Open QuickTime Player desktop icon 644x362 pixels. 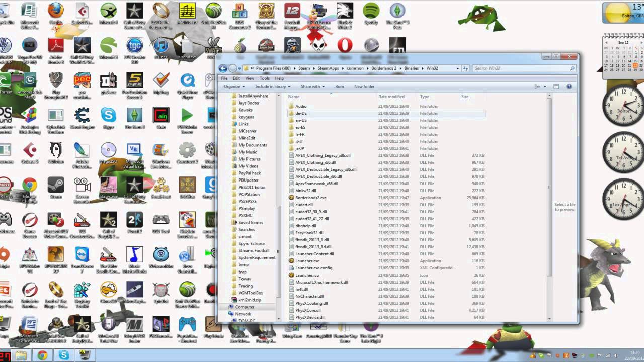[187, 86]
